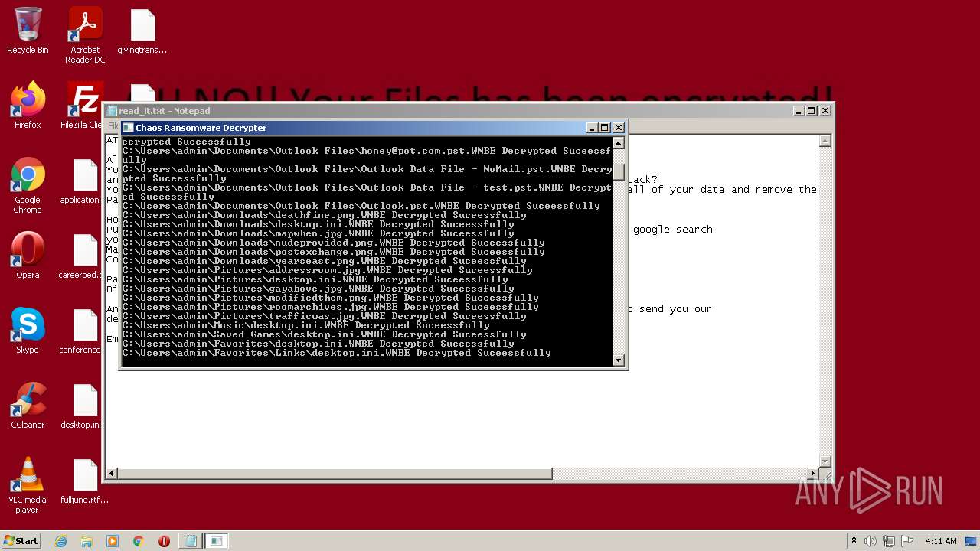Viewport: 980px width, 551px height.
Task: Click Notepad horizontal scrollbar left arrow
Action: pos(112,474)
